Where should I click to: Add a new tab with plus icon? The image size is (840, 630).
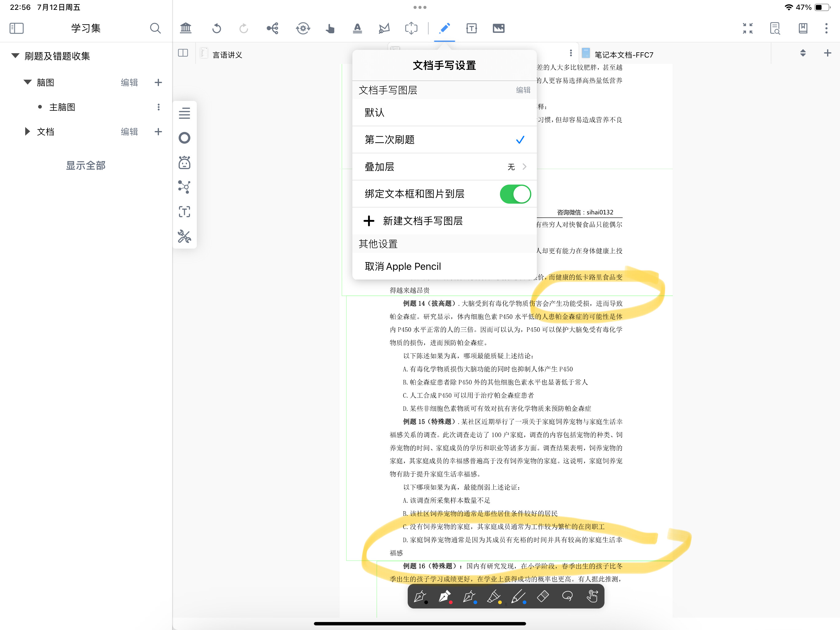(827, 53)
